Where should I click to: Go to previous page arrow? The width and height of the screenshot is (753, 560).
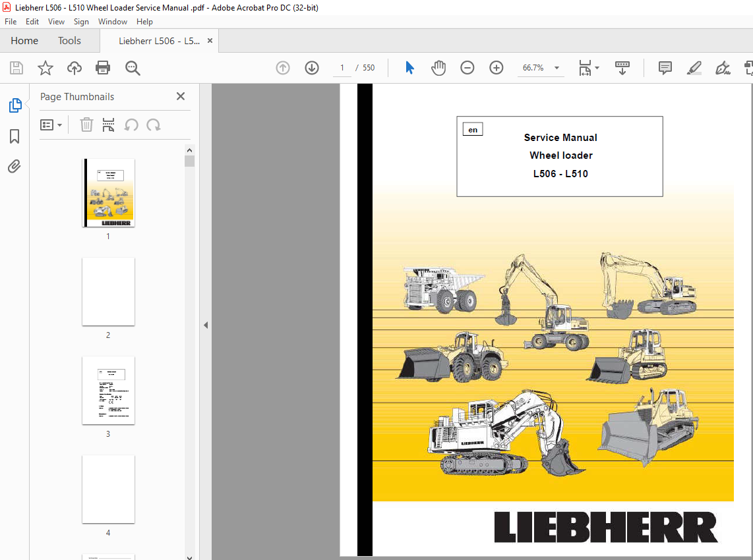283,68
